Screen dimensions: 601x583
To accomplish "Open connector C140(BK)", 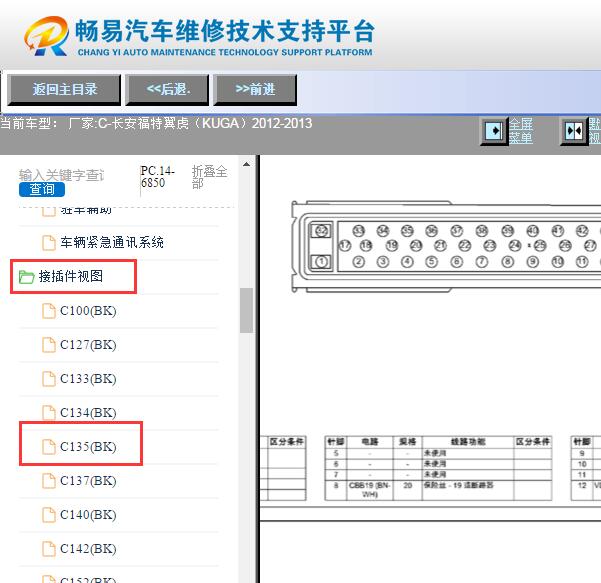I will [88, 515].
